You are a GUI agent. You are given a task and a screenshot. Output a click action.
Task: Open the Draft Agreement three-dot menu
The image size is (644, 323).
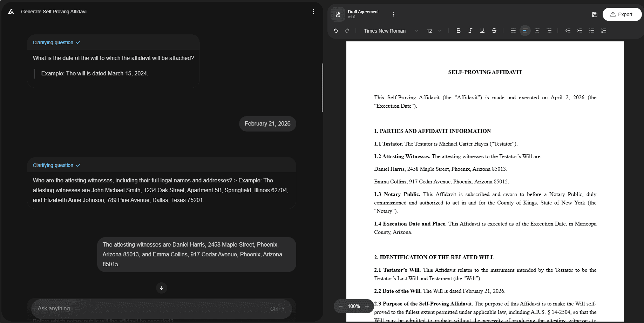[394, 14]
